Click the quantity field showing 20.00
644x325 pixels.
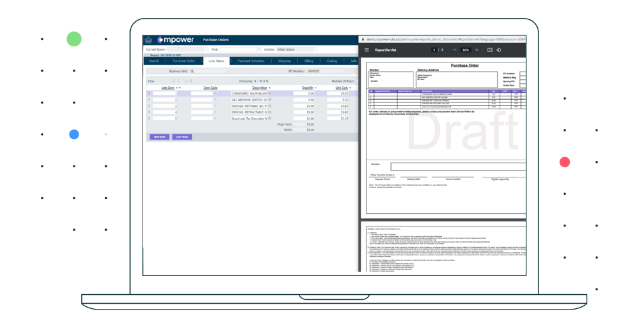click(x=304, y=106)
